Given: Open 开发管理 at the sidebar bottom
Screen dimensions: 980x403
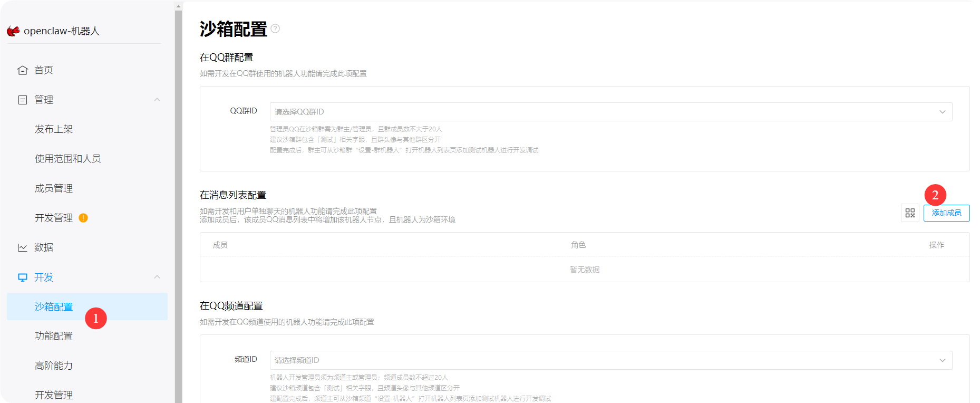Looking at the screenshot, I should coord(54,395).
